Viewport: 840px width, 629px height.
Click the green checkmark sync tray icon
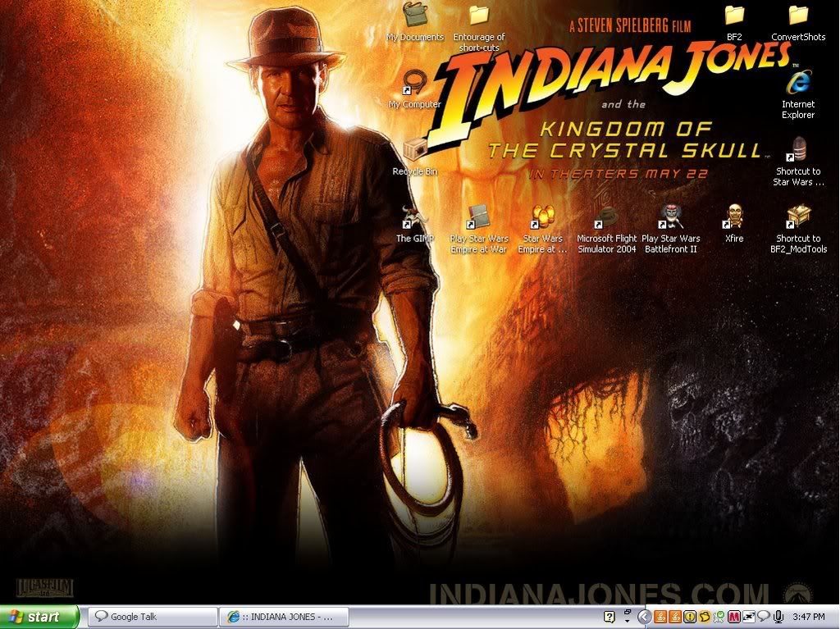[719, 617]
